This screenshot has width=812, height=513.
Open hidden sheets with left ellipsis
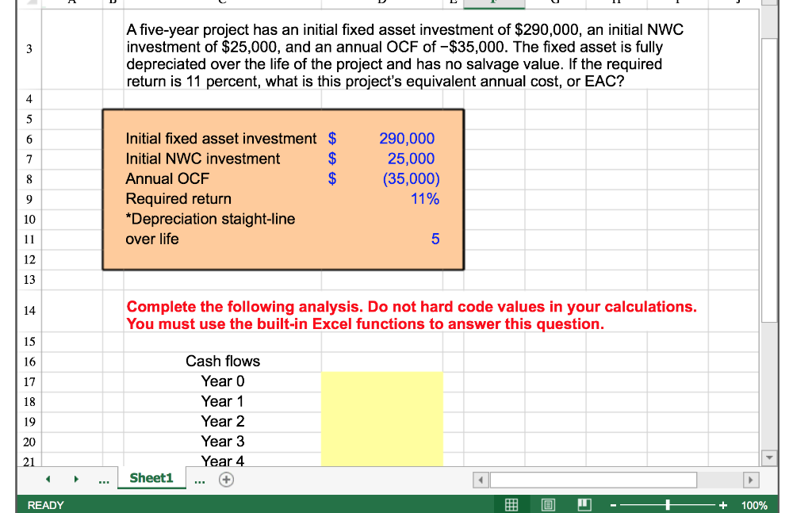pyautogui.click(x=102, y=479)
